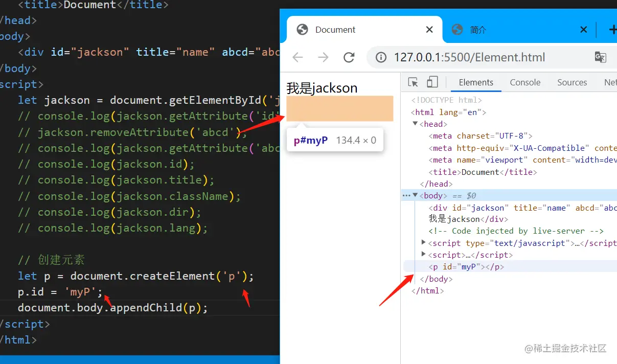Click the console.log(jackson.dir) line
The image size is (617, 364).
[x=110, y=212]
